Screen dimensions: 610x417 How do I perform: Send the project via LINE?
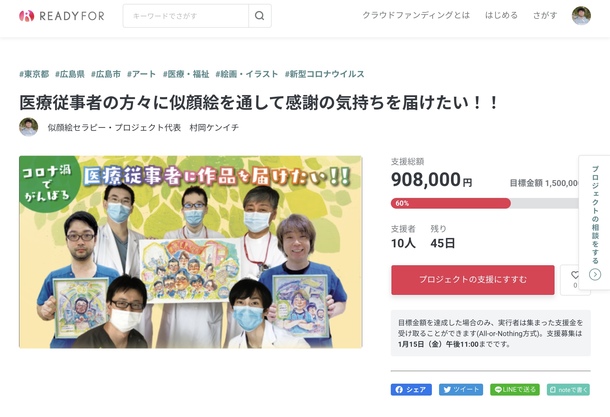click(515, 389)
